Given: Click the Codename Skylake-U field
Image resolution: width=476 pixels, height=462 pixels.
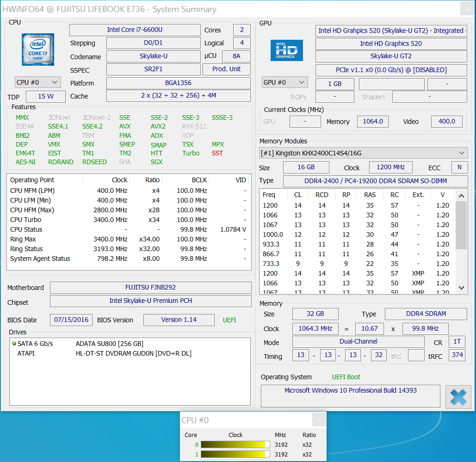Looking at the screenshot, I should coord(153,56).
